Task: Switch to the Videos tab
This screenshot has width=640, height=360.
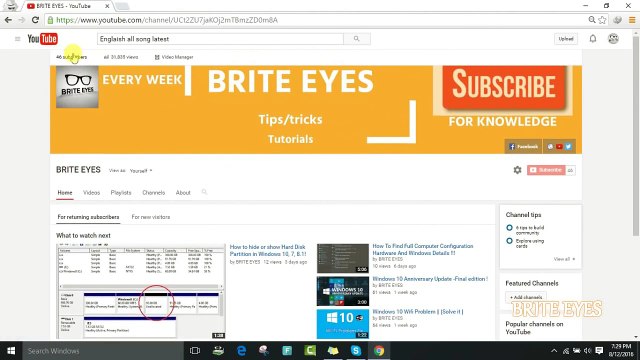Action: (91, 193)
